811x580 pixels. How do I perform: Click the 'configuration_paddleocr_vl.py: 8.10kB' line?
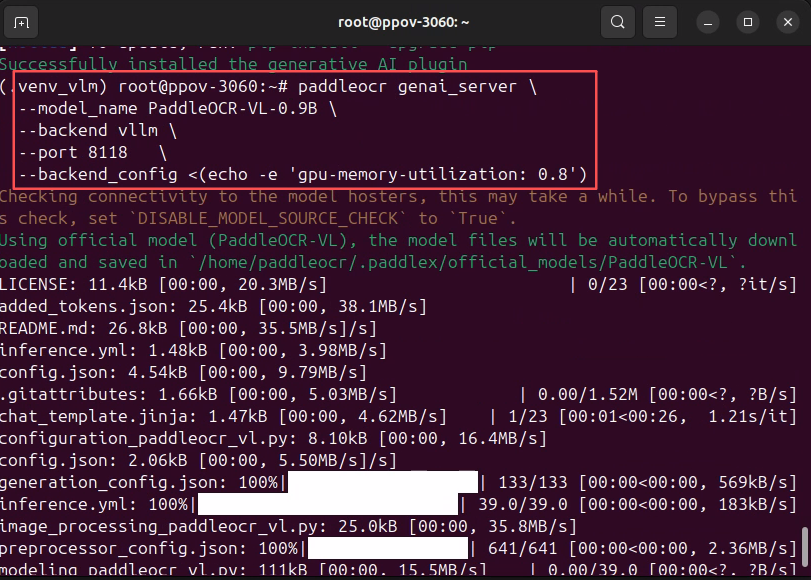click(x=273, y=438)
